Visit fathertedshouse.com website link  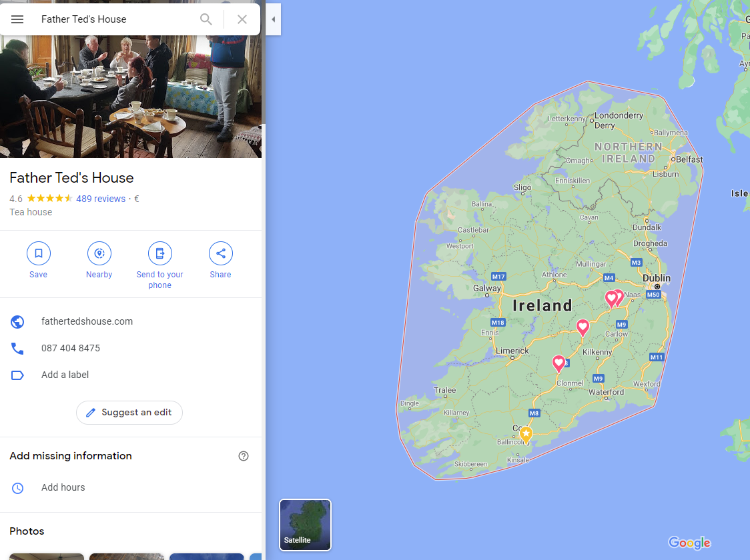click(x=87, y=321)
